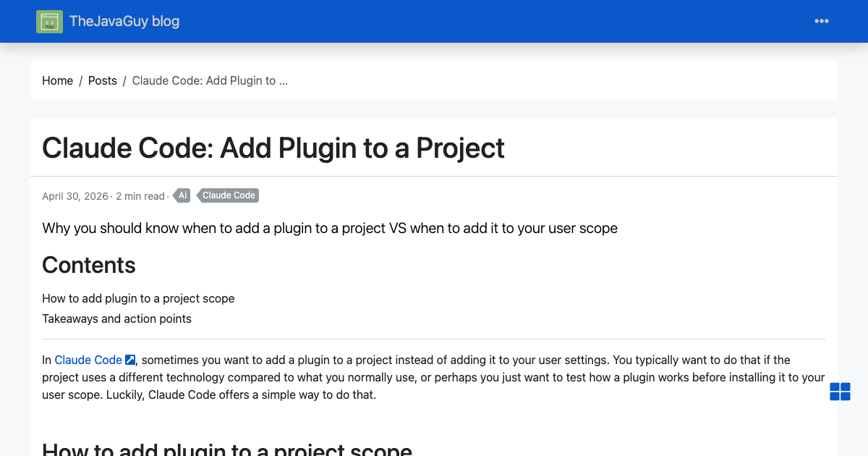
Task: Click the date 'April 30, 2026'
Action: click(x=75, y=196)
